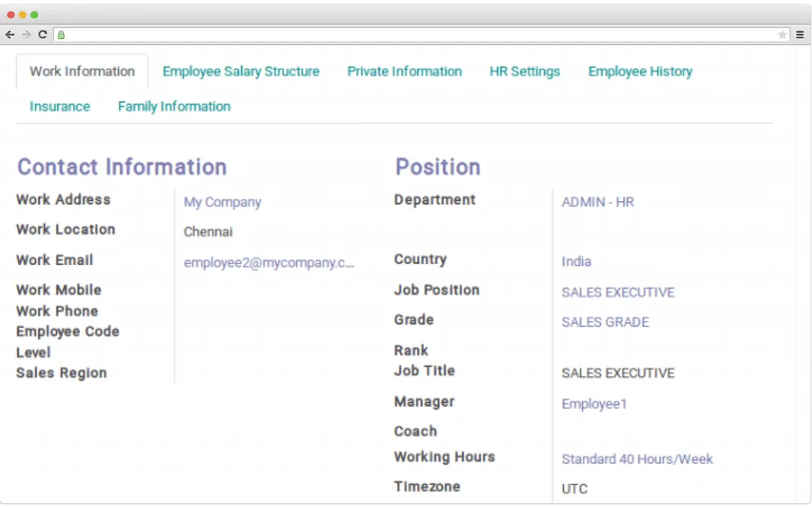Show the Family Information tab
The height and width of the screenshot is (508, 812).
[174, 107]
